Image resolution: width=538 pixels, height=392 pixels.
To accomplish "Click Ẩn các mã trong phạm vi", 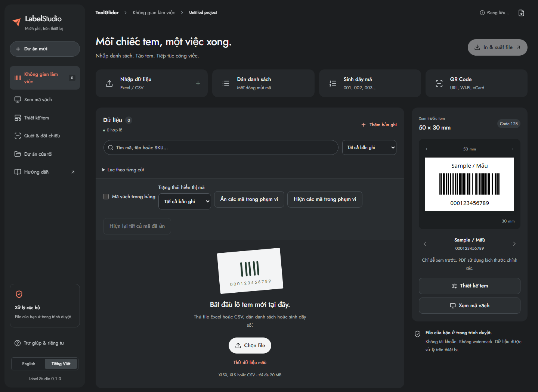I will point(249,199).
